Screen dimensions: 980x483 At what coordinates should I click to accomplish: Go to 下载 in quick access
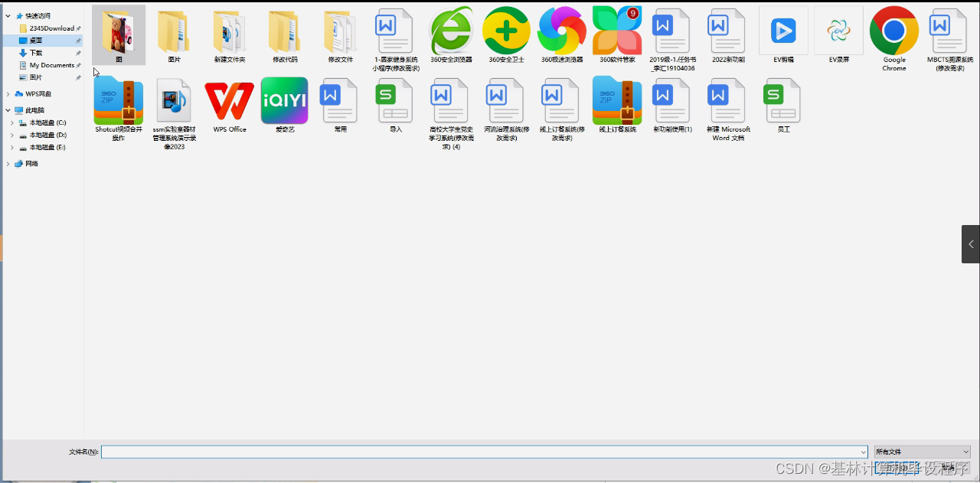pyautogui.click(x=36, y=53)
